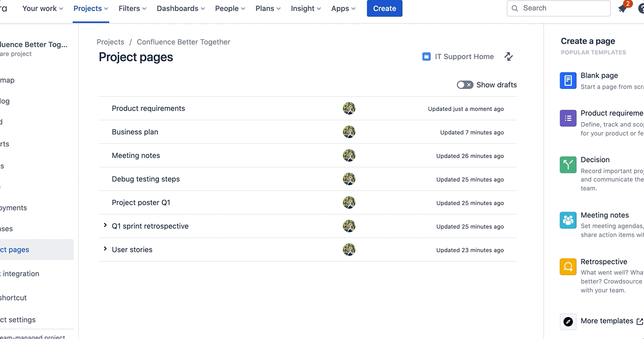This screenshot has width=644, height=339.
Task: Expand the Q1 sprint retrospective page
Action: (105, 225)
